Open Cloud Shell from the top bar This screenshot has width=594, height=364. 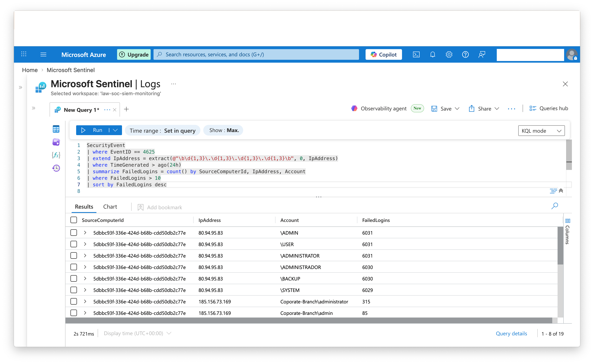[416, 55]
